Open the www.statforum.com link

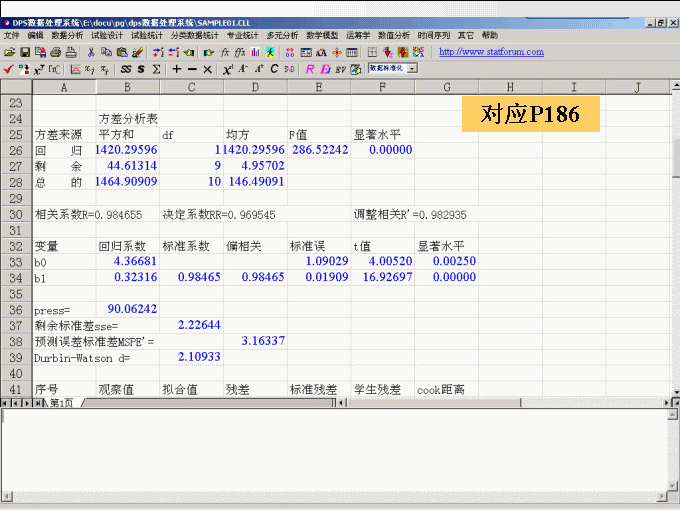(x=491, y=52)
